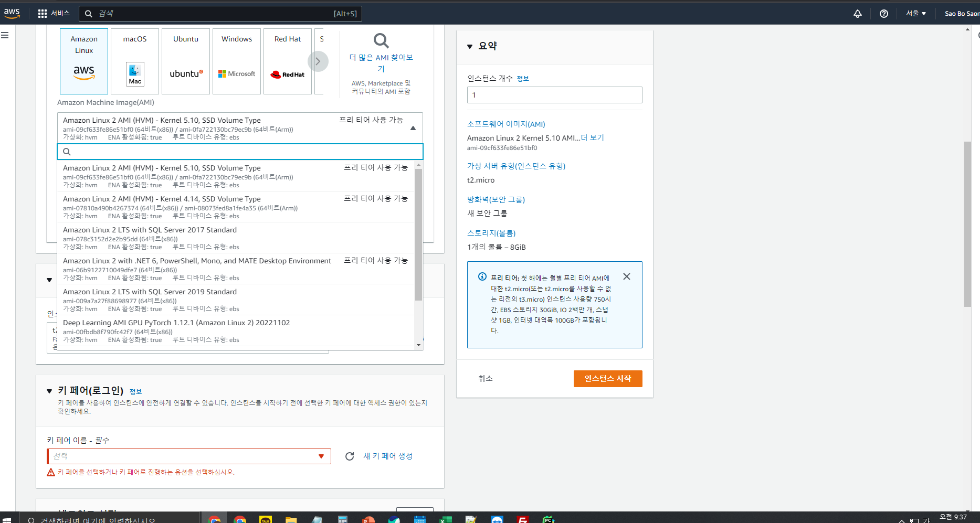Collapse the 요약 summary panel

tap(470, 46)
